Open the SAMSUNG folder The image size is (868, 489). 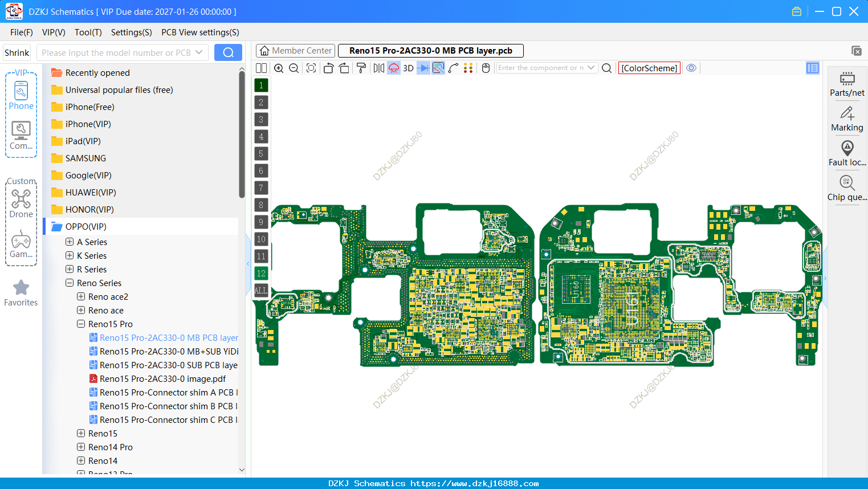(85, 158)
